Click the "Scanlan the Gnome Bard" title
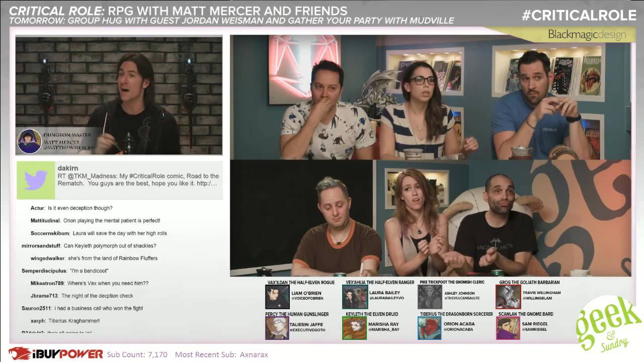Viewport: 644px width, 362px height. click(525, 314)
